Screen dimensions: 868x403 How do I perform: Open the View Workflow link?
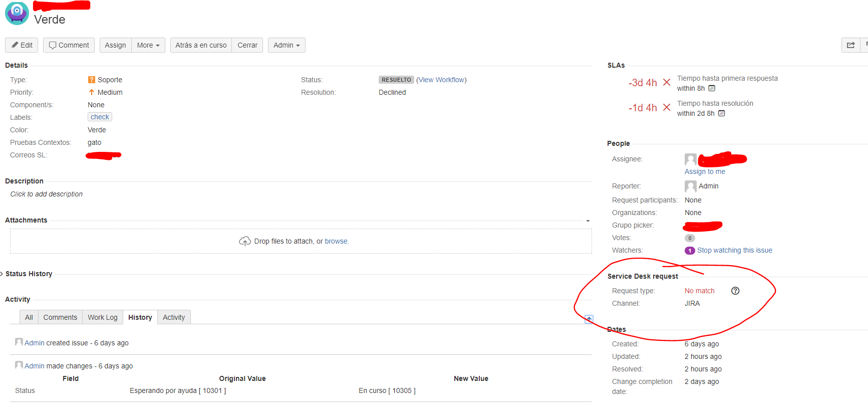pyautogui.click(x=442, y=80)
